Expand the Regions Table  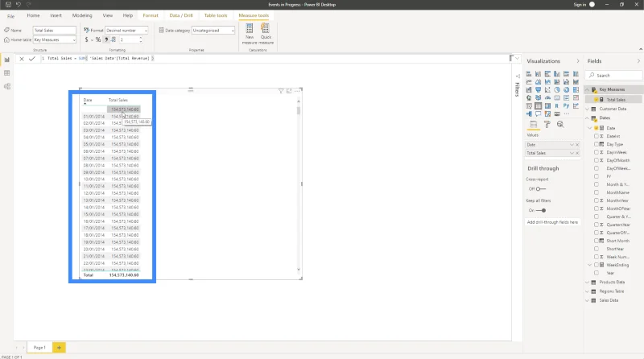(588, 291)
